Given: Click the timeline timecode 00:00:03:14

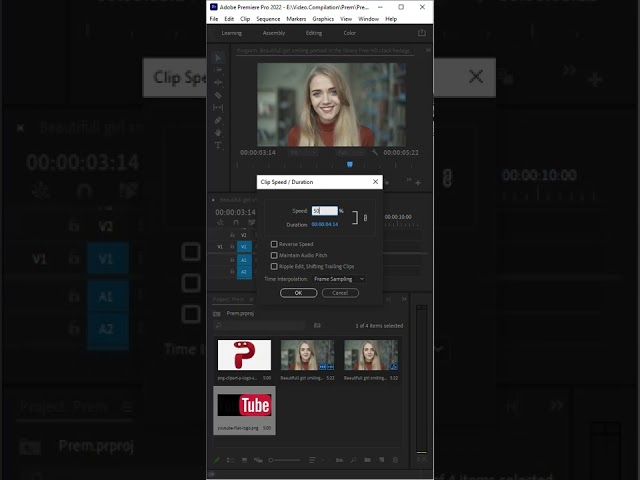Looking at the screenshot, I should pyautogui.click(x=236, y=212).
